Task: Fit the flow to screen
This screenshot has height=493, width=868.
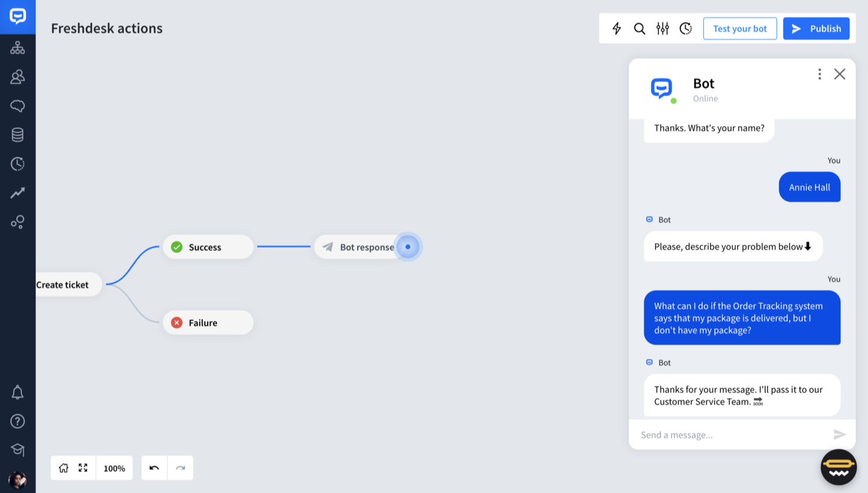Action: coord(82,468)
